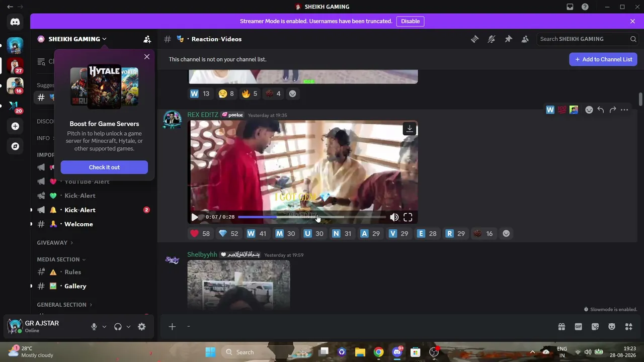
Task: Toggle the member list icon
Action: click(525, 39)
